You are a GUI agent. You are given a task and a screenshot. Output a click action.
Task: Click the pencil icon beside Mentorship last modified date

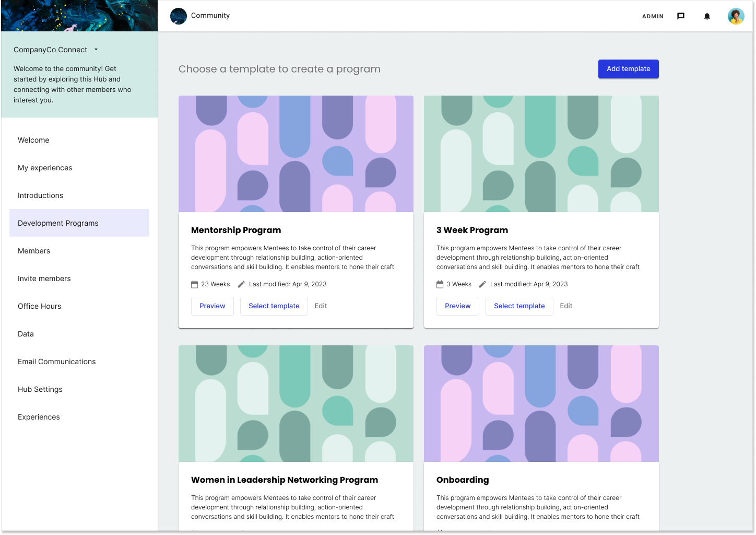click(241, 284)
